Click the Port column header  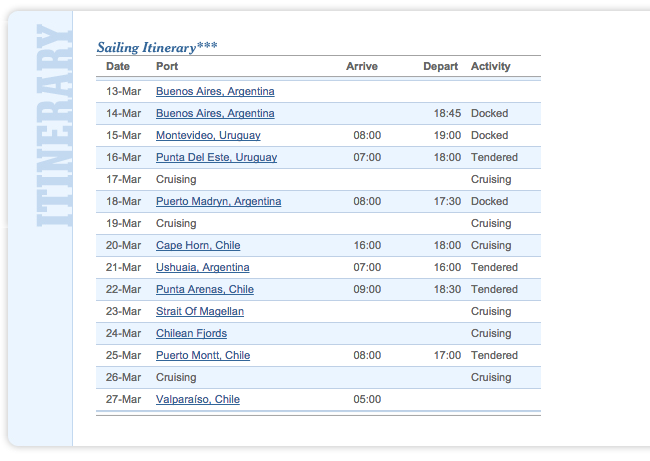pyautogui.click(x=167, y=67)
